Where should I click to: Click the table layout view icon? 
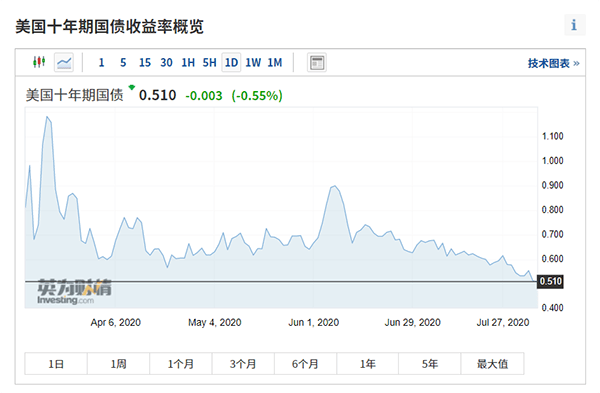coord(317,62)
